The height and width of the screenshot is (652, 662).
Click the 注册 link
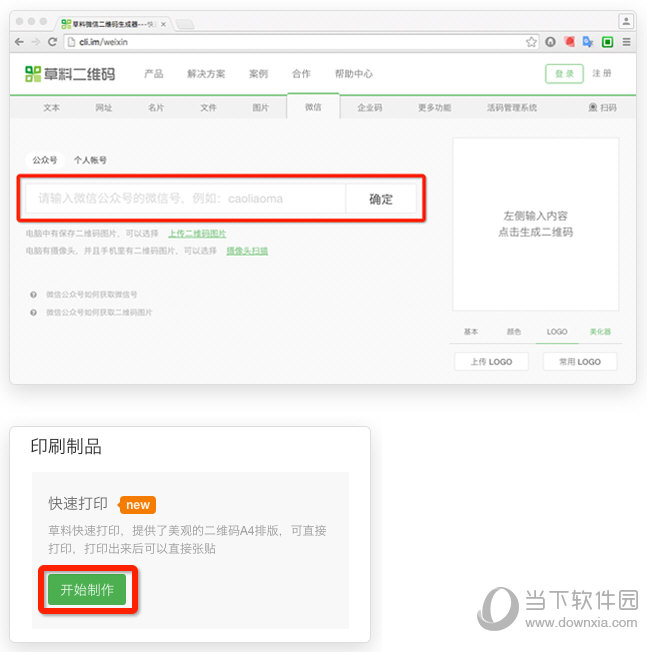pos(602,73)
